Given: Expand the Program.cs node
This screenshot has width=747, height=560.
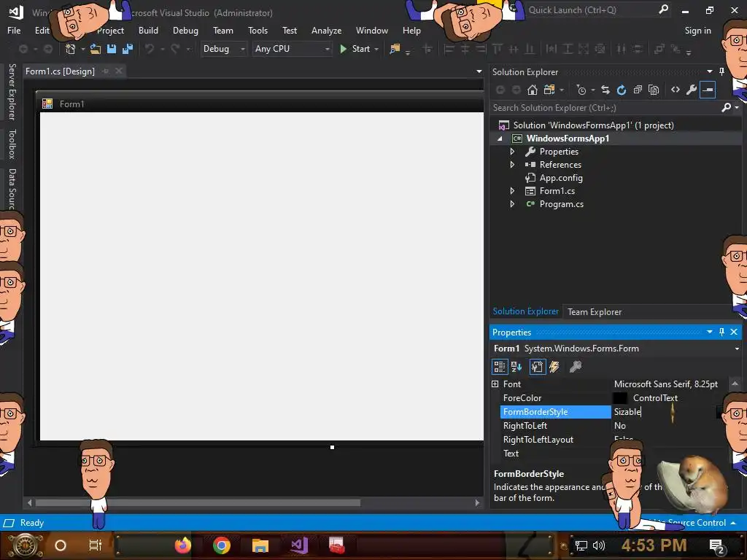Looking at the screenshot, I should (513, 204).
